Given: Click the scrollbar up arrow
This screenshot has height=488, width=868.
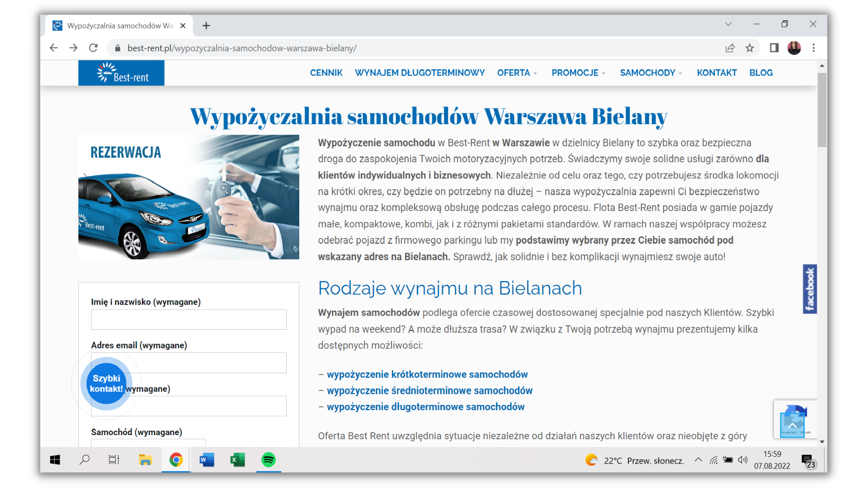Looking at the screenshot, I should tap(822, 66).
